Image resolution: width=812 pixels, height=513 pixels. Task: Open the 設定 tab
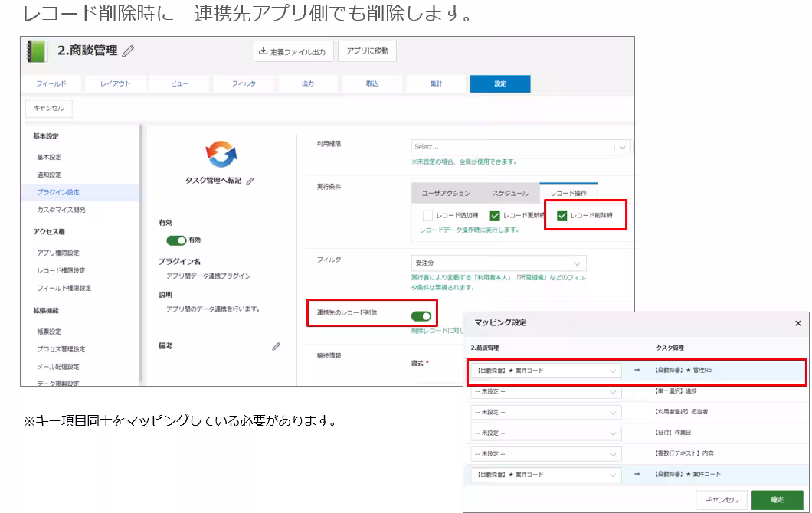coord(500,83)
